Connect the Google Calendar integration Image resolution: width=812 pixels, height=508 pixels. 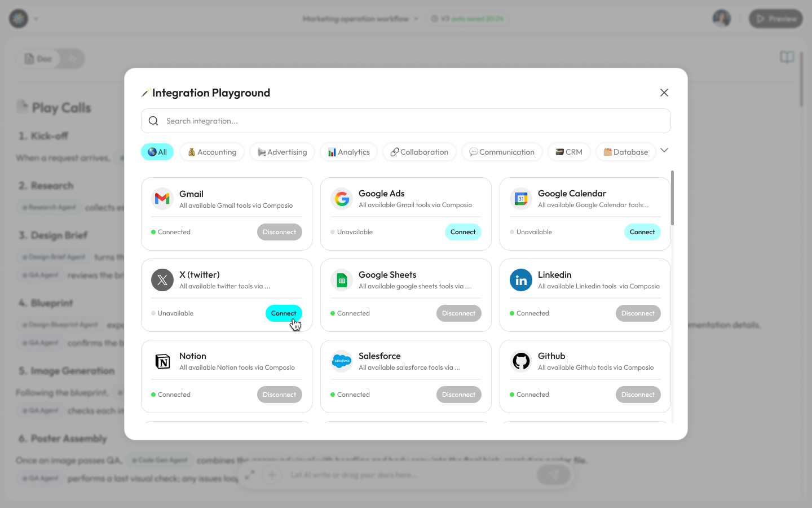pyautogui.click(x=642, y=232)
